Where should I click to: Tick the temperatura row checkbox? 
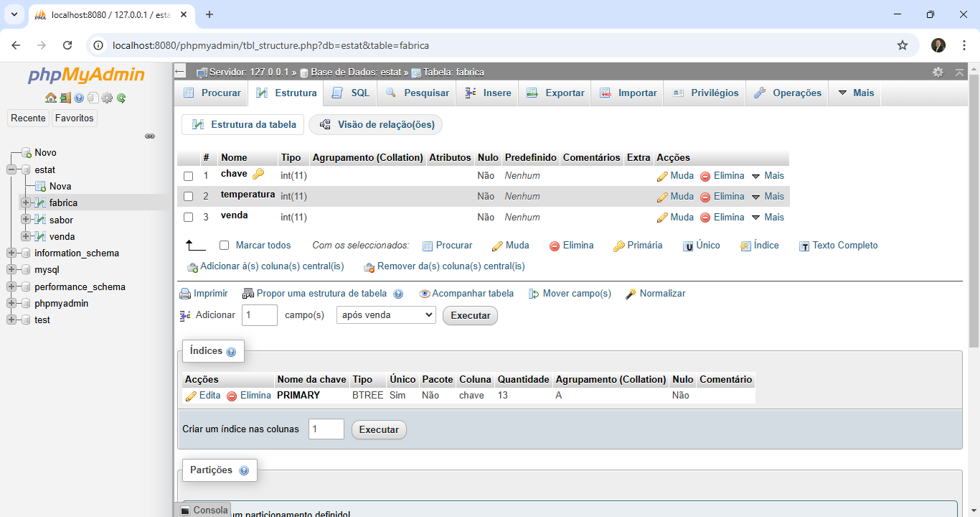(189, 197)
